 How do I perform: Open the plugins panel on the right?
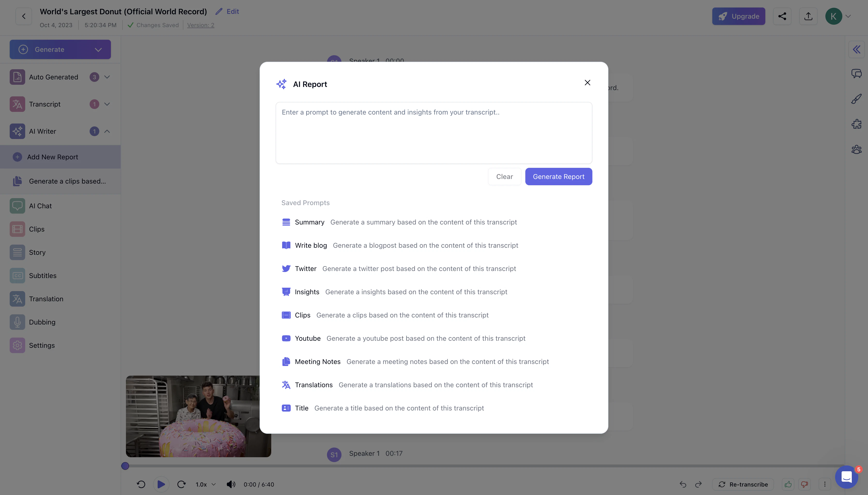point(856,124)
